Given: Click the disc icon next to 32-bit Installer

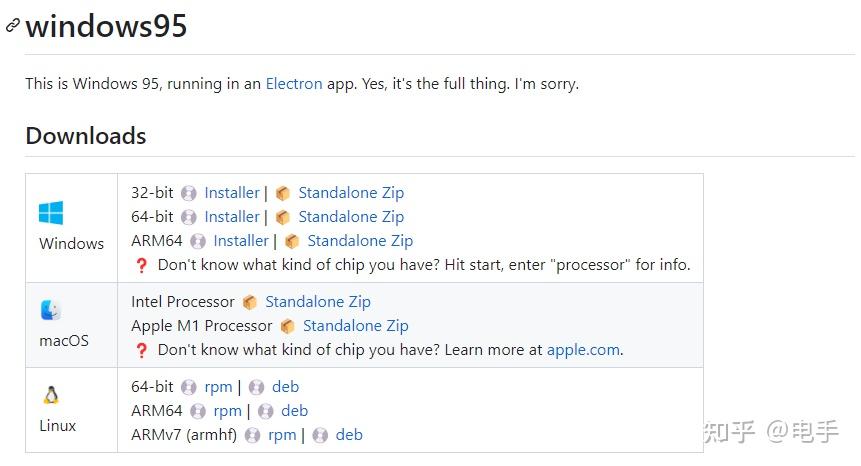Looking at the screenshot, I should coord(189,193).
